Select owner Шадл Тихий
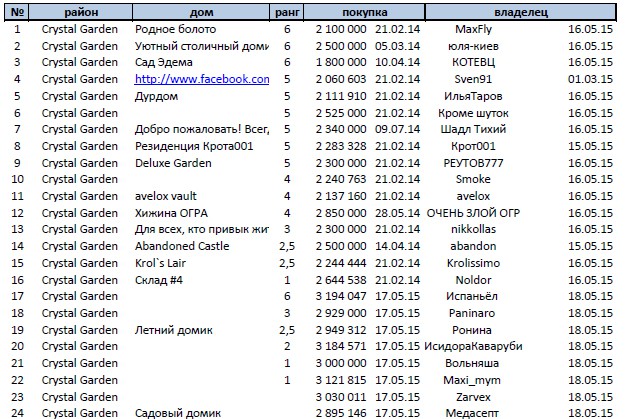Viewport: 625px width, 419px height. 473,130
